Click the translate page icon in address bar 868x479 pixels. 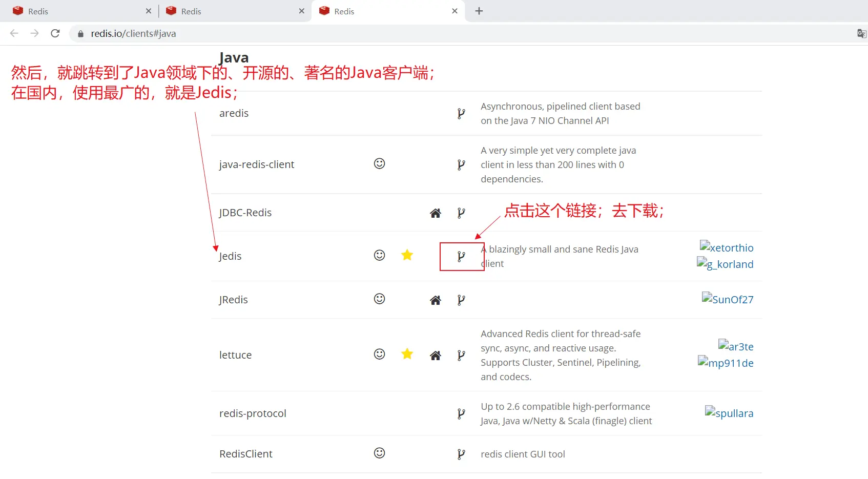tap(862, 33)
